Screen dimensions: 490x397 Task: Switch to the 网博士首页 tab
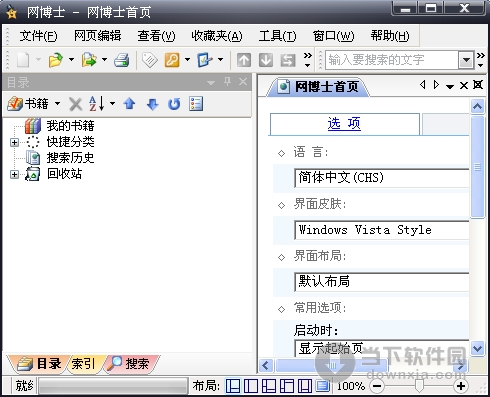(318, 87)
